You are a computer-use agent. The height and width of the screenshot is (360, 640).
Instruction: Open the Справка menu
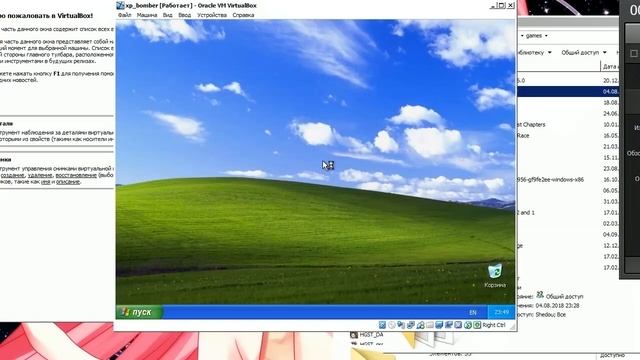coord(243,15)
